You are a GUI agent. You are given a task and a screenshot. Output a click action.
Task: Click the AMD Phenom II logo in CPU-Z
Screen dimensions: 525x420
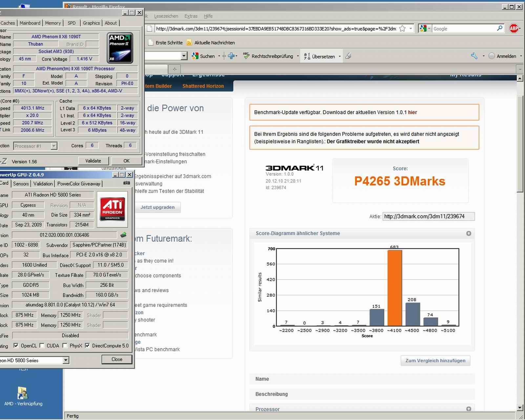tap(120, 48)
